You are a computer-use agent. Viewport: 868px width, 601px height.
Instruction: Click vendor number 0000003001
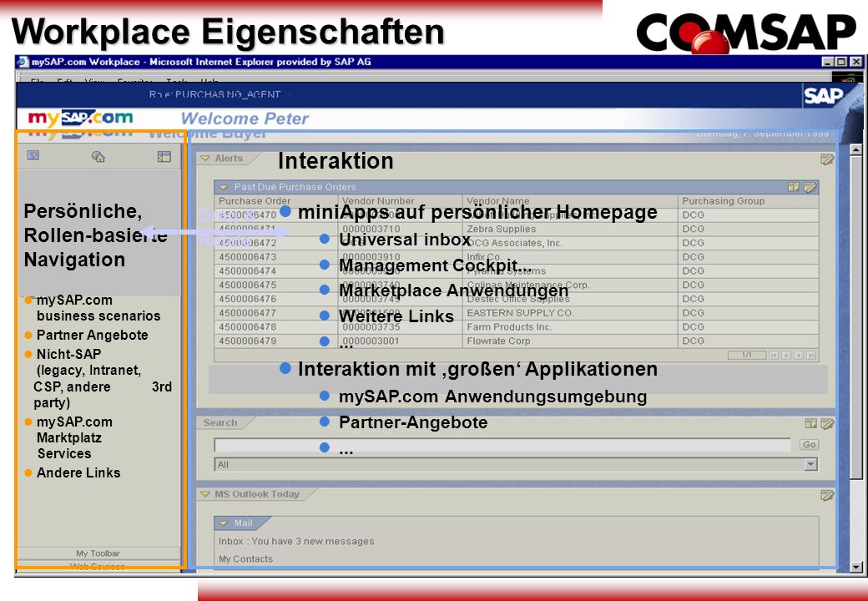pos(371,341)
